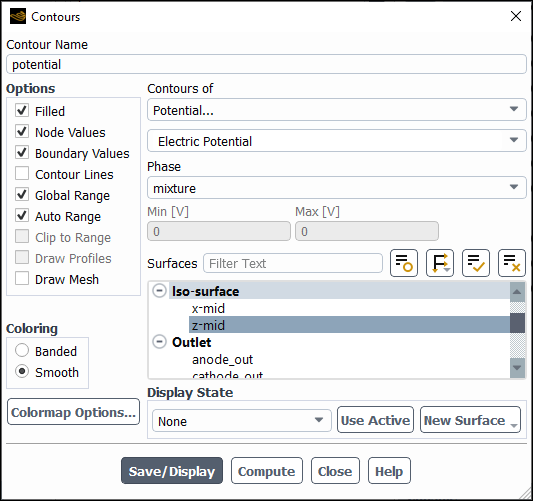Open Colormap Options dialog
This screenshot has height=501, width=533.
(73, 412)
